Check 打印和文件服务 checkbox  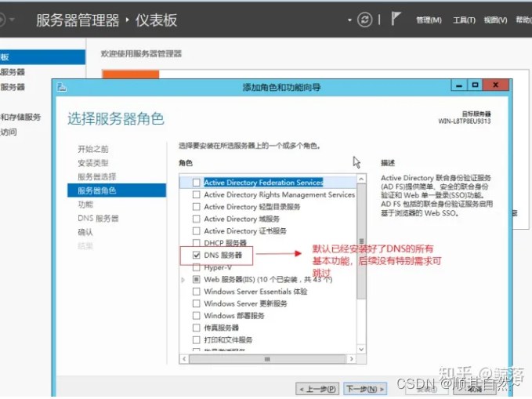pos(196,339)
